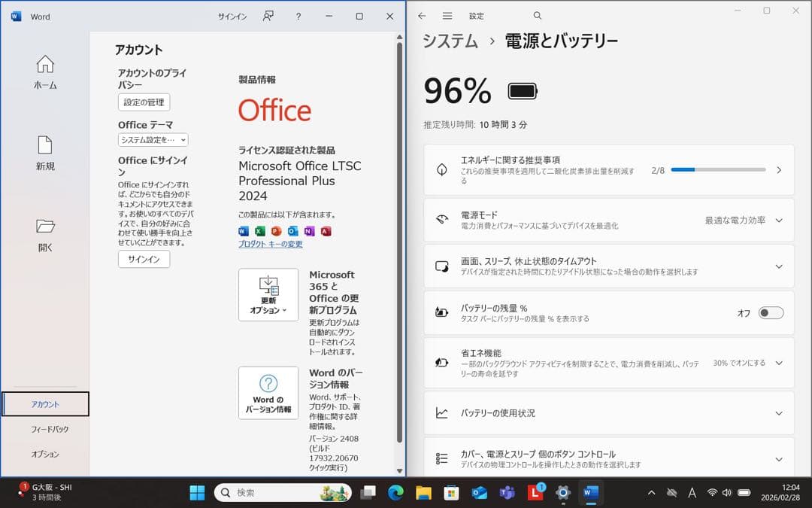Open the clock and date on taskbar
Screen dimensions: 812x508
780,492
